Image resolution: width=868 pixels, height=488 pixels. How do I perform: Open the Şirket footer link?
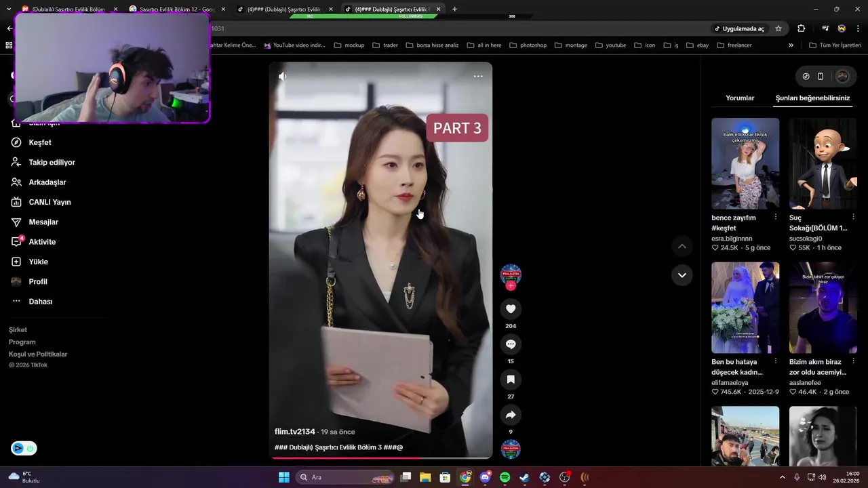tap(18, 330)
